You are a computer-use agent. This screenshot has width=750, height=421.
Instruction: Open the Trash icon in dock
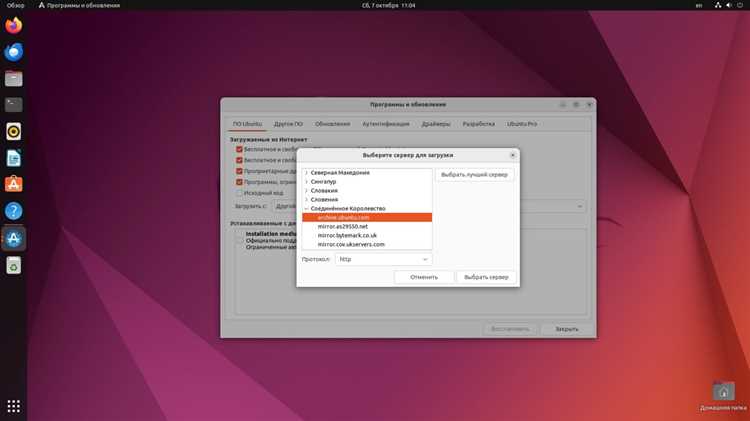[13, 266]
